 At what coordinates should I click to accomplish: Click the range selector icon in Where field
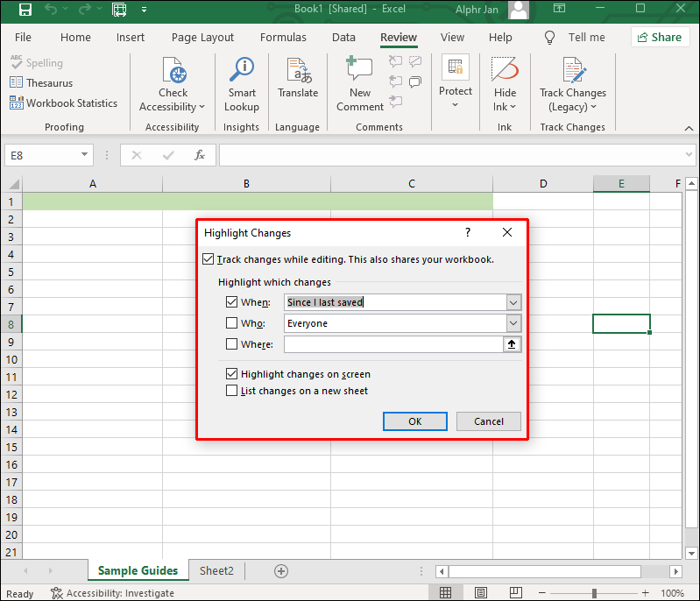pyautogui.click(x=512, y=344)
